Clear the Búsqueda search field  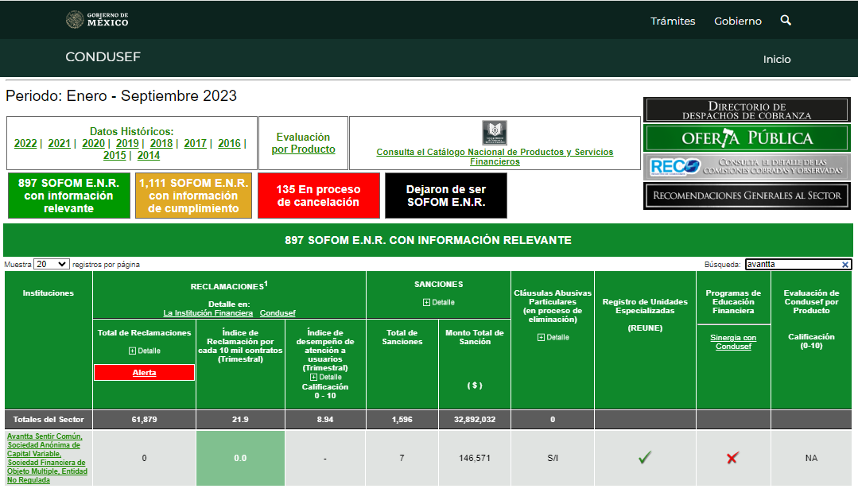pos(844,264)
